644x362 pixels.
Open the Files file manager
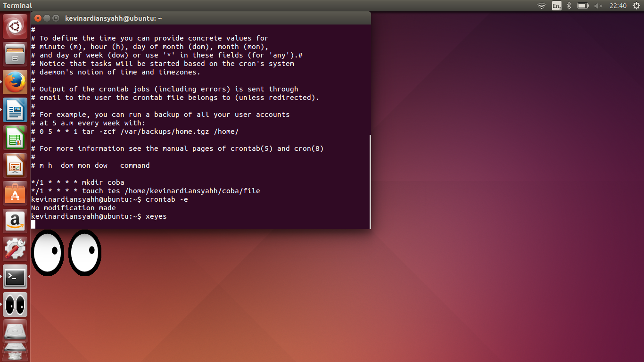tap(15, 54)
